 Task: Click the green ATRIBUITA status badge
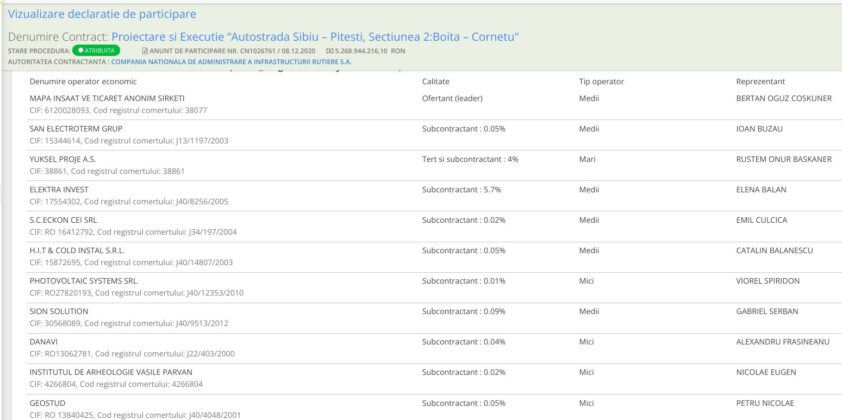97,49
